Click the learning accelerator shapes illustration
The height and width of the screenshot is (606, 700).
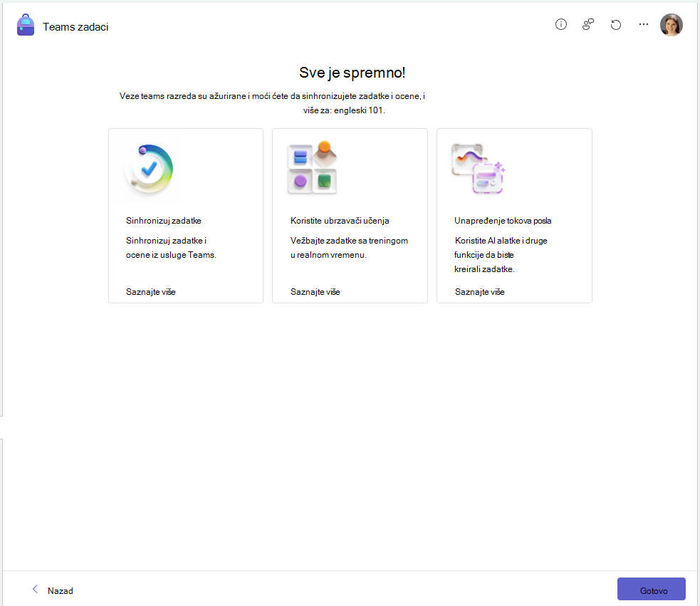click(x=313, y=167)
